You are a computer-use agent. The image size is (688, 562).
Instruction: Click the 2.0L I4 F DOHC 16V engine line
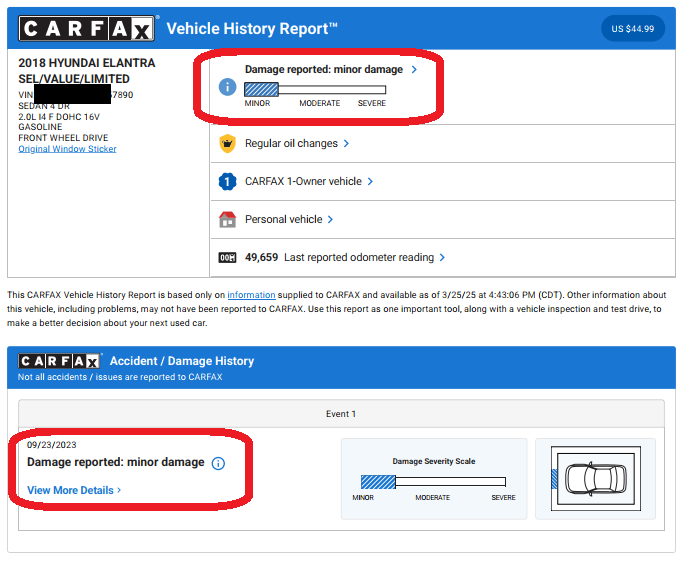(x=59, y=117)
